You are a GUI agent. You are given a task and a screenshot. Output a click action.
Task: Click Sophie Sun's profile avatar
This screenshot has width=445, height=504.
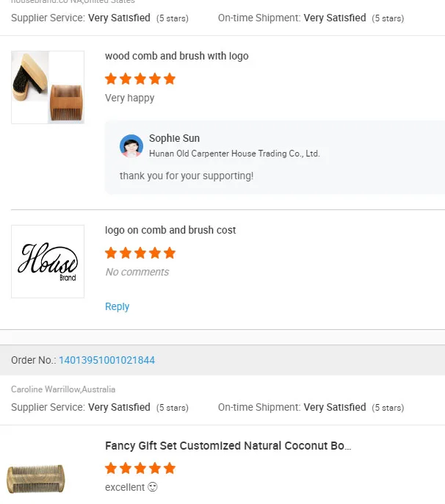[131, 146]
